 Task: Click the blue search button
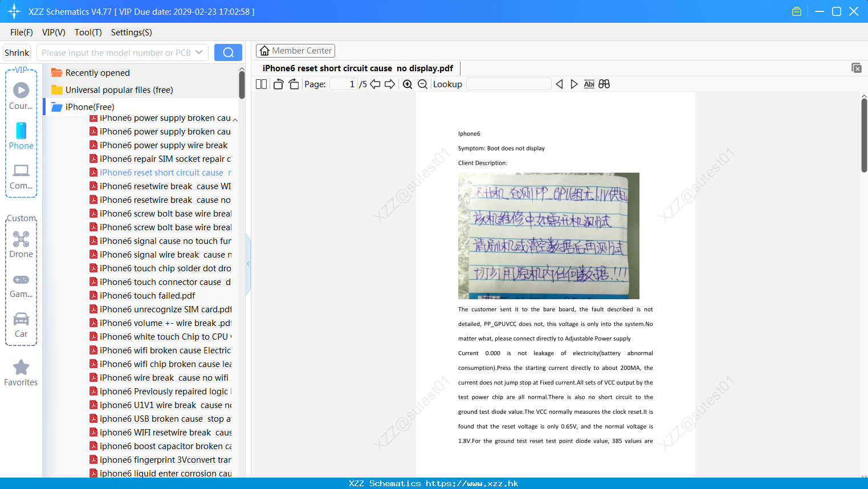[x=228, y=52]
